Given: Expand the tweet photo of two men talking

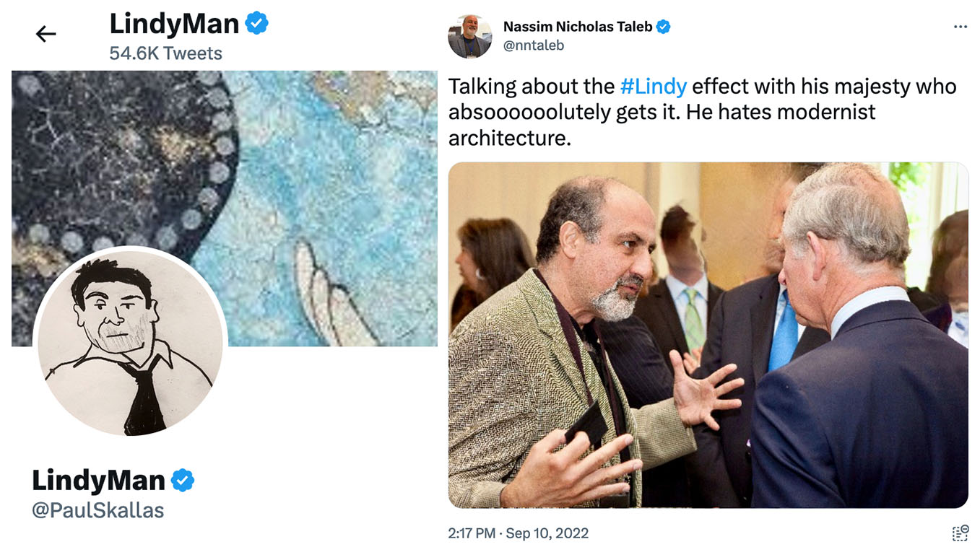Looking at the screenshot, I should 708,335.
